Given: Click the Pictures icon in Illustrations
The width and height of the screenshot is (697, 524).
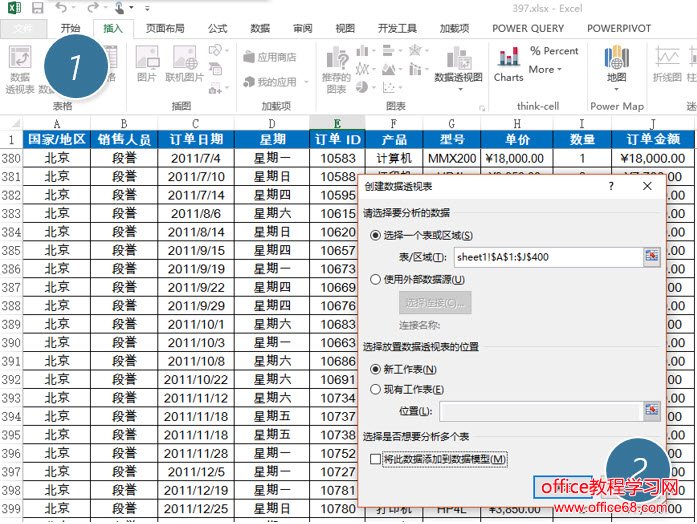Looking at the screenshot, I should point(147,65).
